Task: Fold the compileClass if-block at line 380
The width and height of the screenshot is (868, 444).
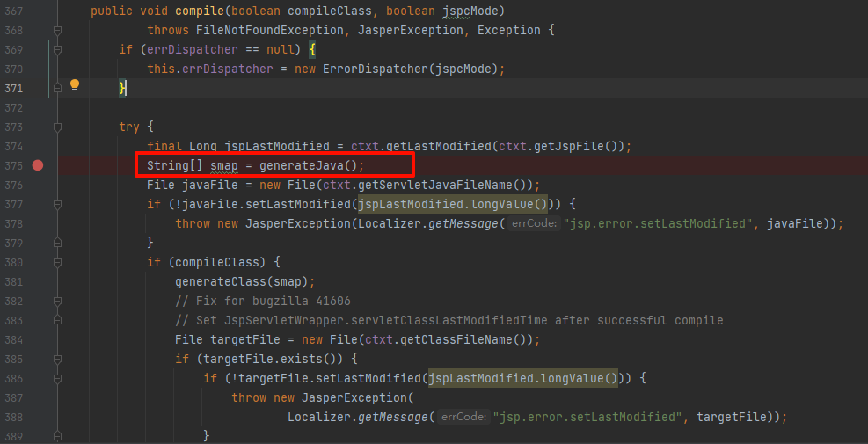Action: [x=58, y=262]
